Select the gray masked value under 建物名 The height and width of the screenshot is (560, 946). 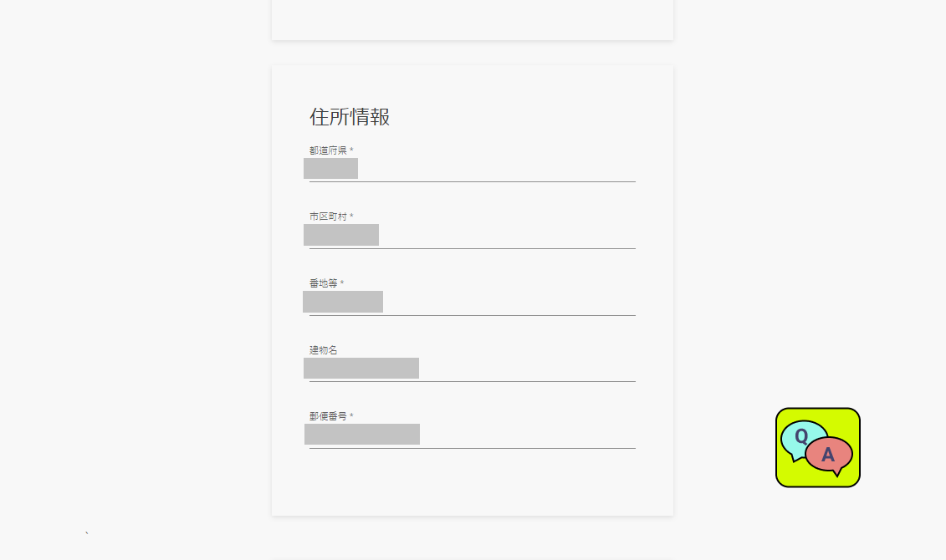(361, 368)
